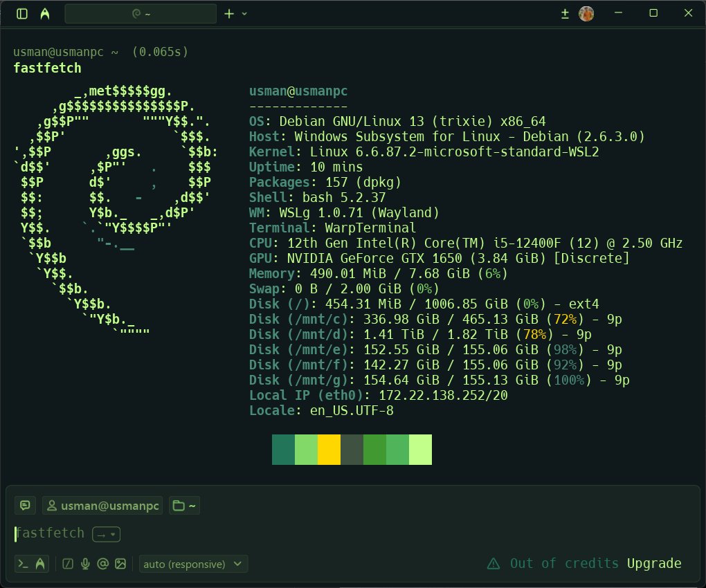Click the @ context mention icon
The image size is (706, 588).
coord(102,564)
